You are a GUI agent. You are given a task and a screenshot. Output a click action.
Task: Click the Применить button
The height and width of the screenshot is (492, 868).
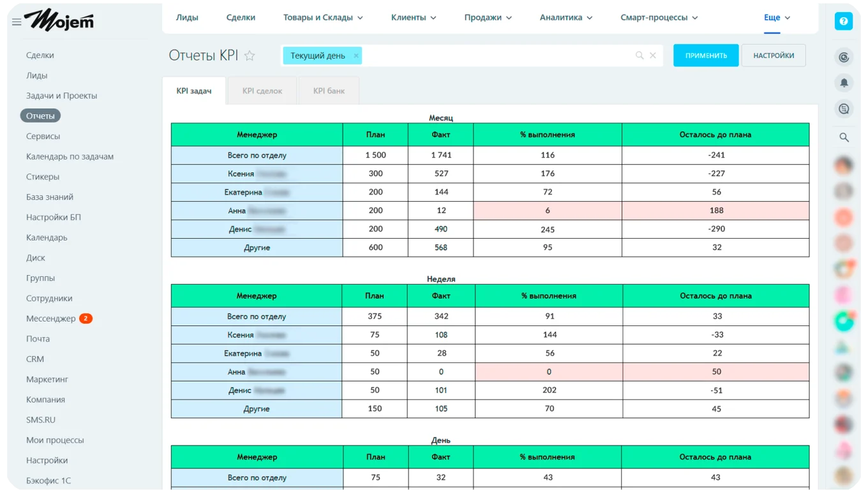pyautogui.click(x=705, y=55)
